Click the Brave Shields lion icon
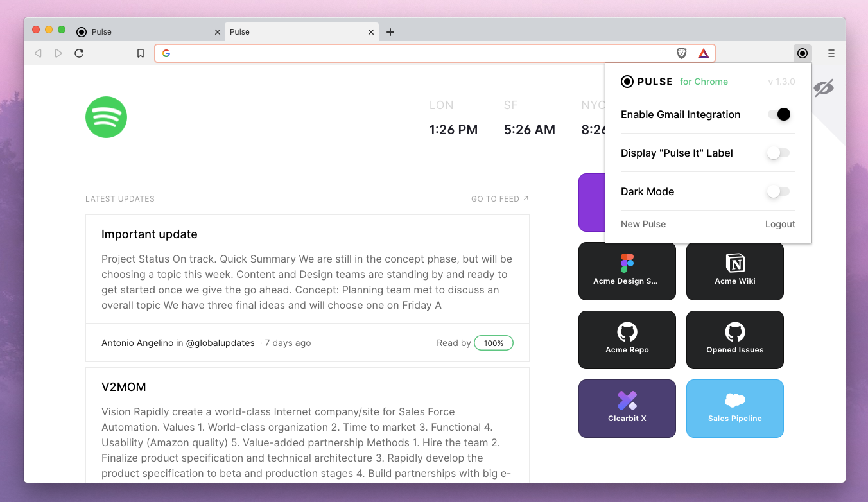The width and height of the screenshot is (868, 502). coord(682,53)
